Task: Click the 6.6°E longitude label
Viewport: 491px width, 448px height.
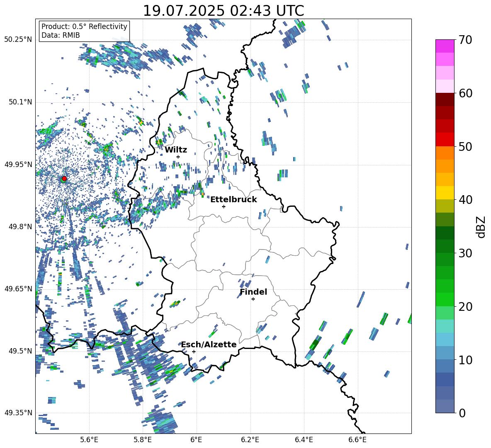Action: (x=357, y=440)
